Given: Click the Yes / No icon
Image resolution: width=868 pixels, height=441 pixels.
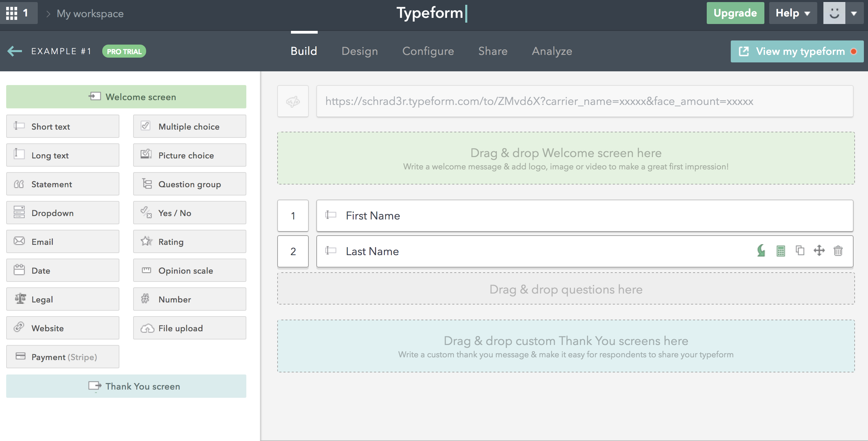Looking at the screenshot, I should click(146, 212).
